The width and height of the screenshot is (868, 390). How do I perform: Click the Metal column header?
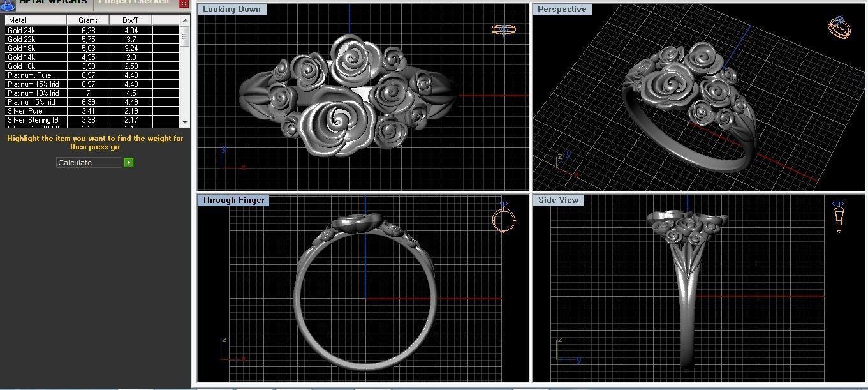coord(36,20)
